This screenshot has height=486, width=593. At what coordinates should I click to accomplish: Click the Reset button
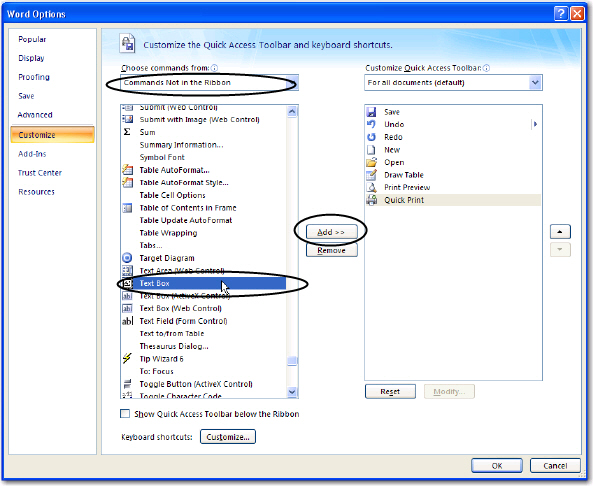[390, 391]
